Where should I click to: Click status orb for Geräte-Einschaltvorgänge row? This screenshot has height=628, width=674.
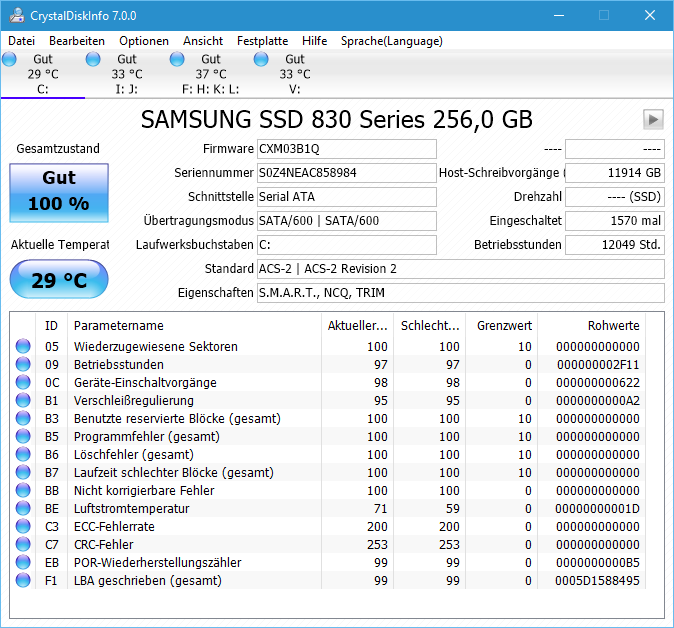tap(23, 382)
